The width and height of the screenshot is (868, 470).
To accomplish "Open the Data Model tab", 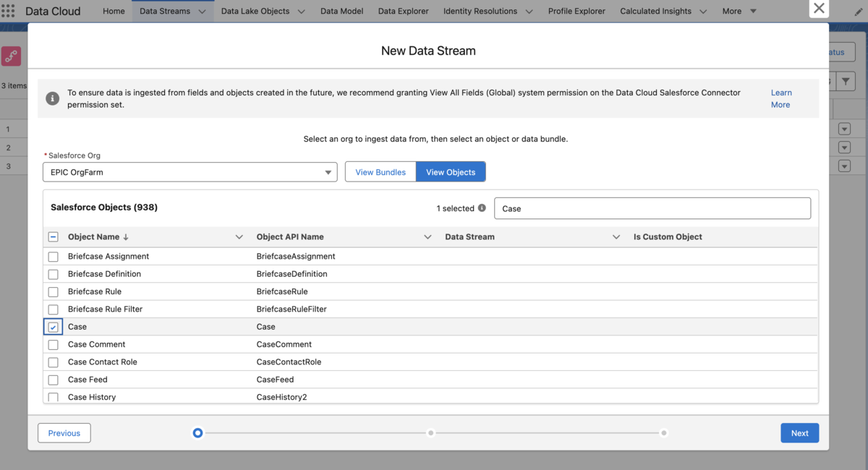I will pyautogui.click(x=341, y=12).
